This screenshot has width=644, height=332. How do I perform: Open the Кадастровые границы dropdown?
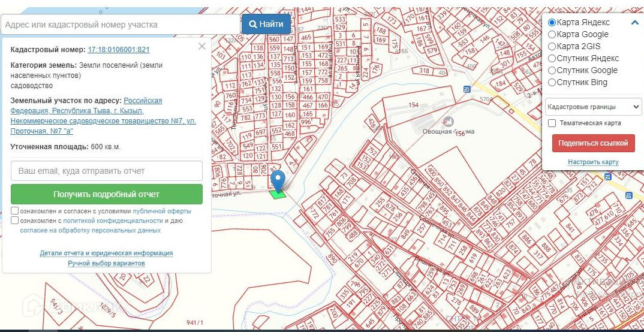click(x=593, y=107)
